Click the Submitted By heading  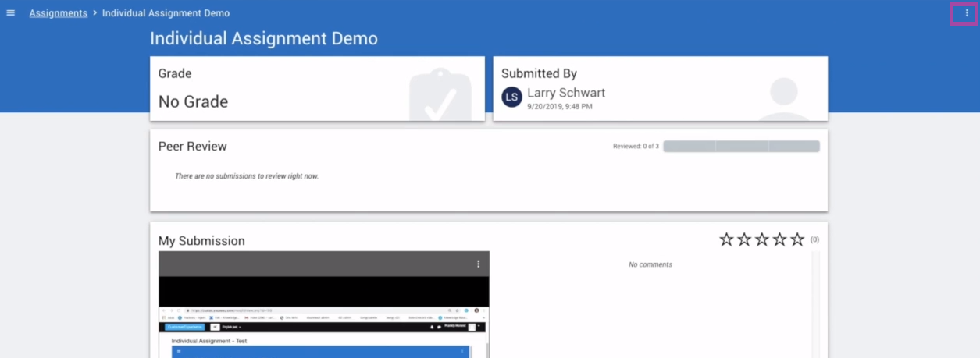[539, 73]
